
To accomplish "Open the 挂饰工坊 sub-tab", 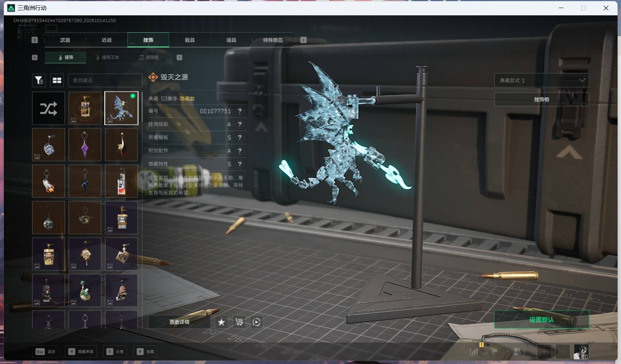I will pyautogui.click(x=107, y=57).
